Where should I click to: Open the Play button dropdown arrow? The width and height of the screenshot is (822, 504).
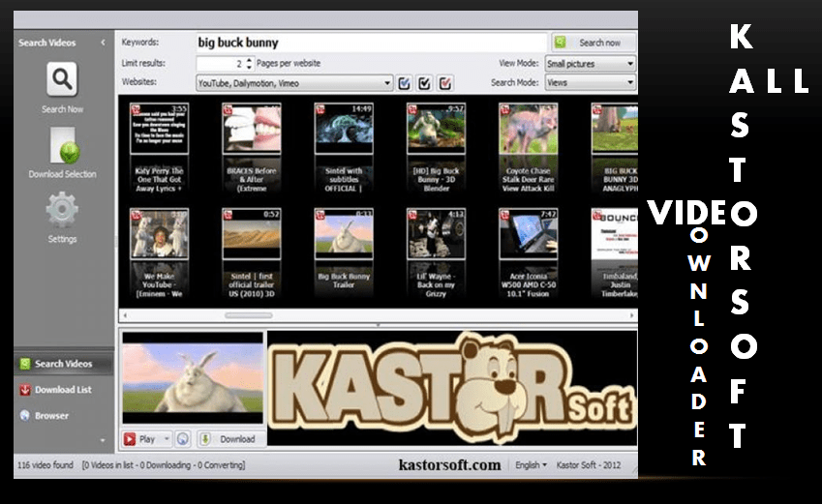(167, 439)
